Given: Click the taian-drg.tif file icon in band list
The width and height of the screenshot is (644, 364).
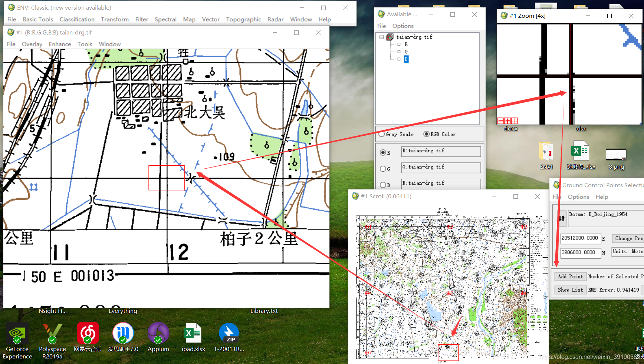Looking at the screenshot, I should [390, 37].
